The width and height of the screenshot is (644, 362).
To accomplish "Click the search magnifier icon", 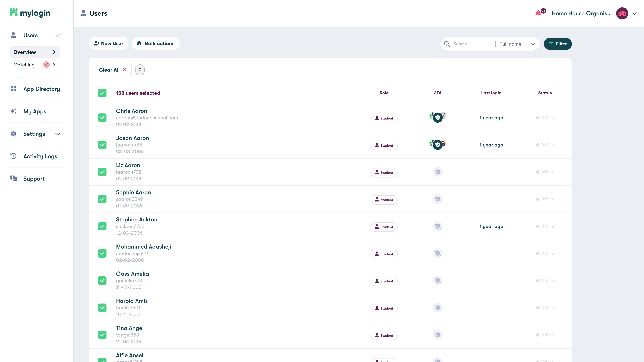I will point(447,44).
